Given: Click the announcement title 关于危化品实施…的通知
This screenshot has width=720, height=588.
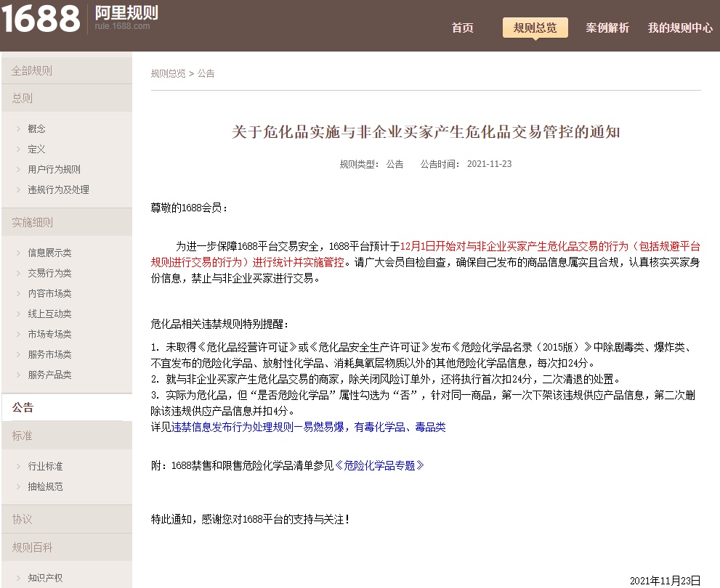Looking at the screenshot, I should (x=426, y=132).
